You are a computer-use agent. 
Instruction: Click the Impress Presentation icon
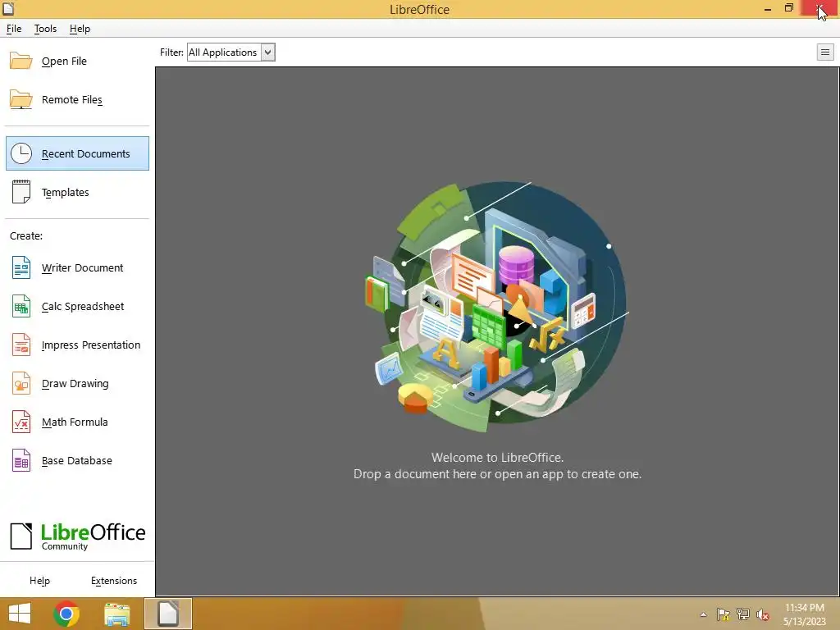(21, 345)
